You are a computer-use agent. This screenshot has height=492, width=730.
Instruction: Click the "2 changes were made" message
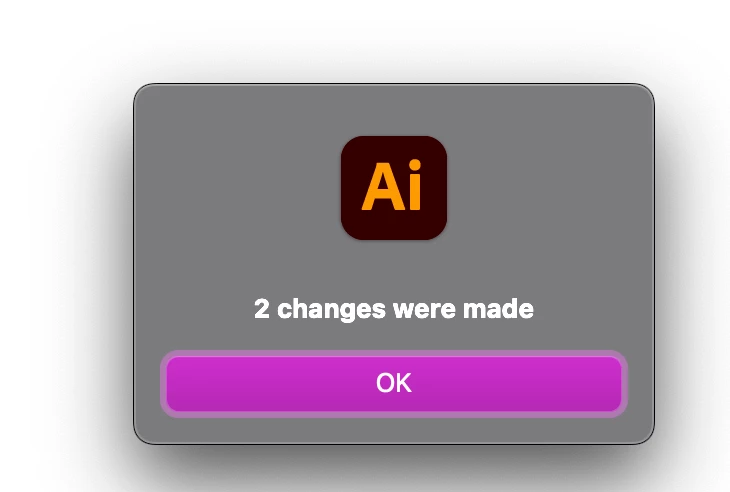[394, 309]
